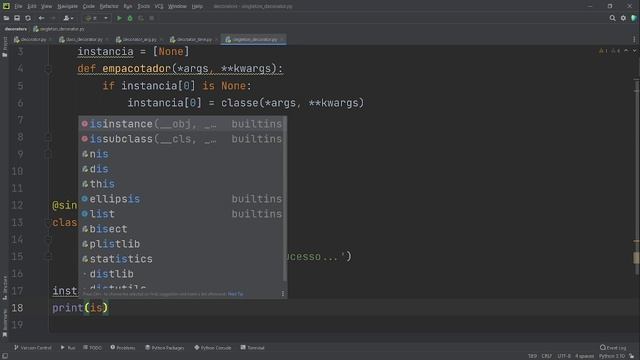Choose isinstance completion suggestion

[182, 124]
